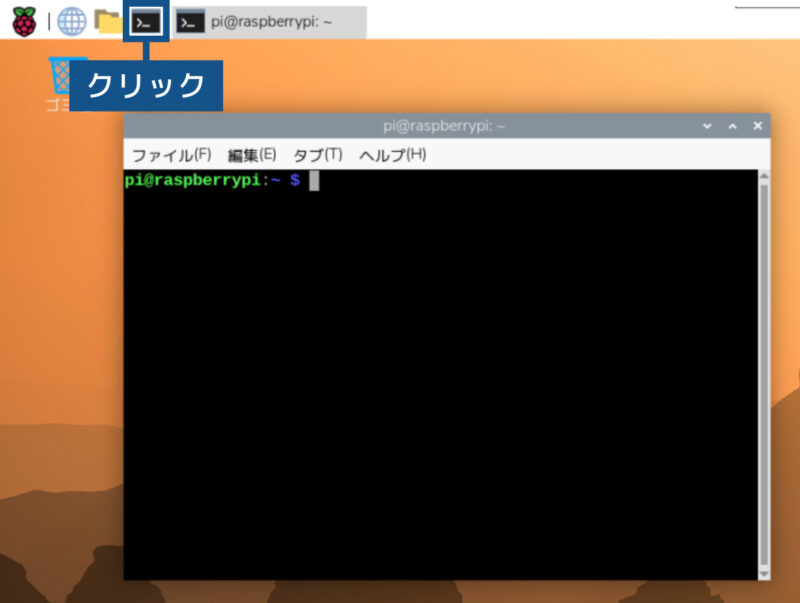Click the terminal scrollbar down arrow
The height and width of the screenshot is (603, 800).
pos(764,573)
